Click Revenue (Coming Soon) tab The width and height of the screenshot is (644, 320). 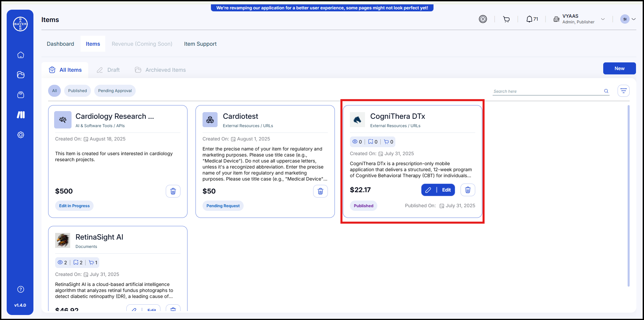pos(142,44)
